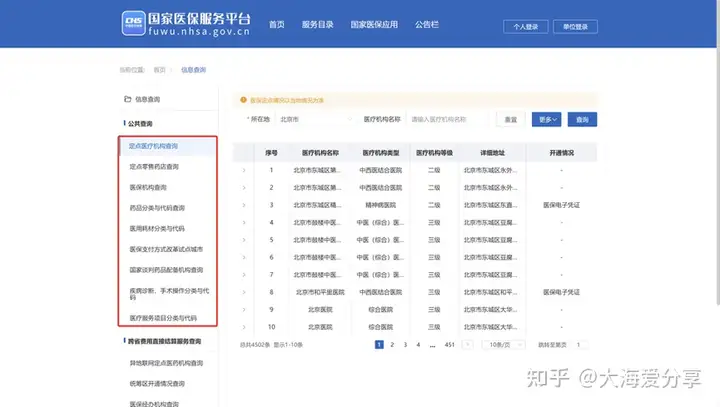720x407 pixels.
Task: Click the folder icon beside 信息查询
Action: (127, 99)
